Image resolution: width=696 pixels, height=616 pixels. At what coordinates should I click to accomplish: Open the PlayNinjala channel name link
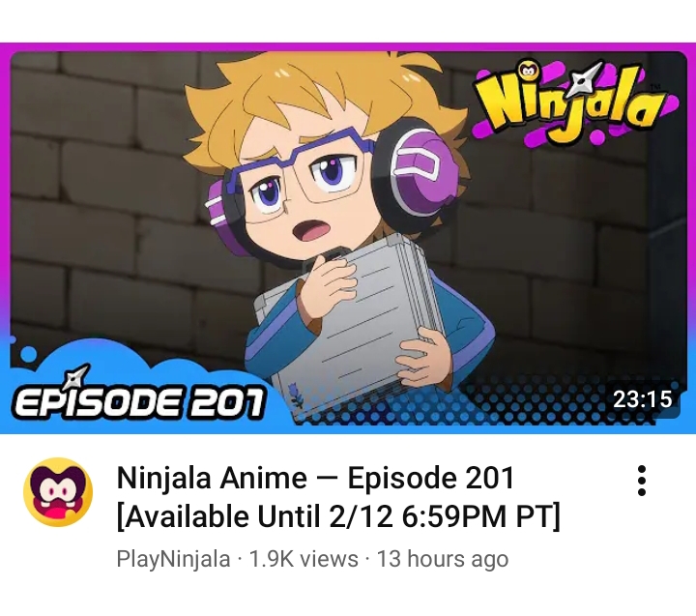pos(173,559)
